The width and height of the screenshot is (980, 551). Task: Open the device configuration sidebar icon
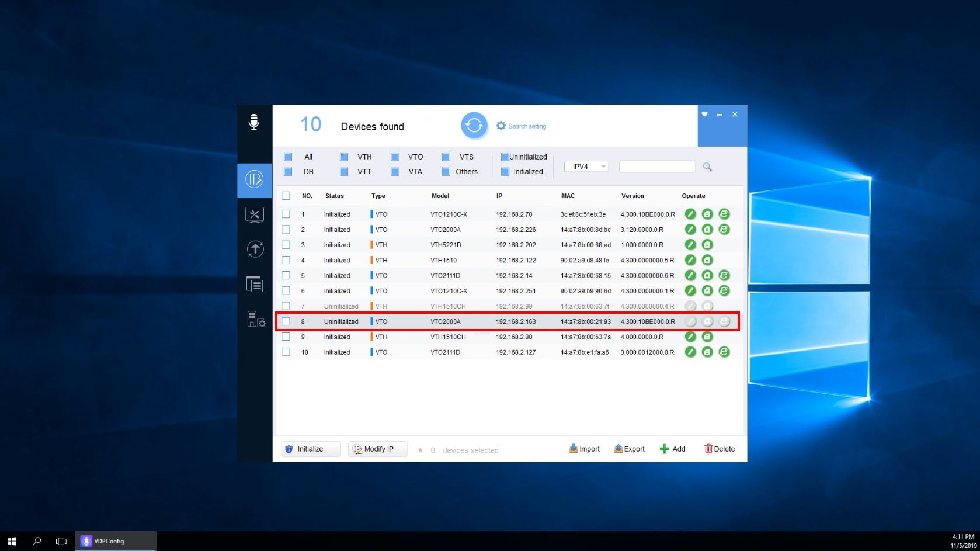point(255,215)
